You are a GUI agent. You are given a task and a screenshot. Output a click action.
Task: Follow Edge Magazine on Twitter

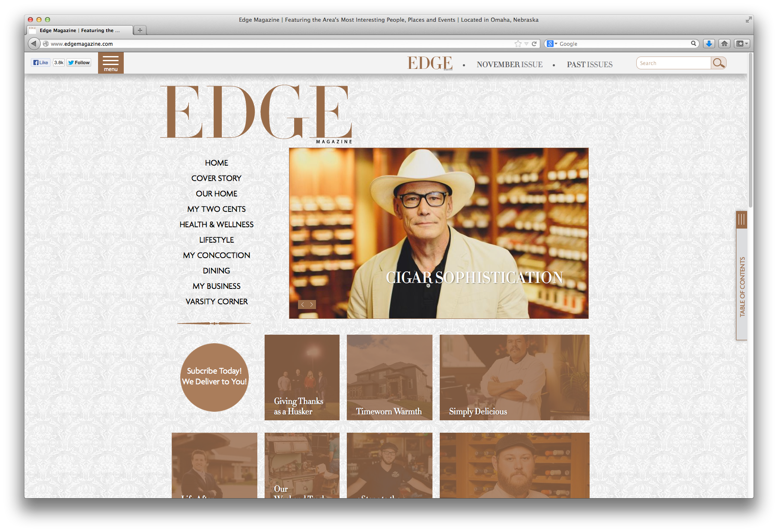coord(79,62)
